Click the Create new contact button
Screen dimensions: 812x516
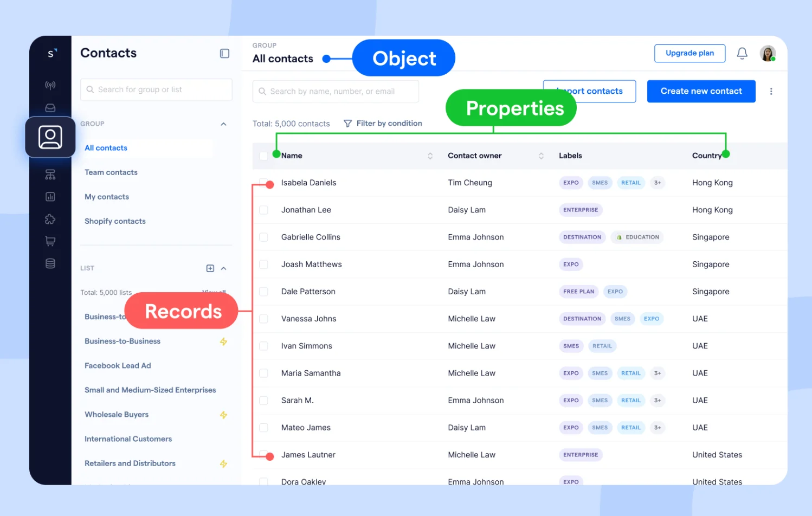pos(701,91)
